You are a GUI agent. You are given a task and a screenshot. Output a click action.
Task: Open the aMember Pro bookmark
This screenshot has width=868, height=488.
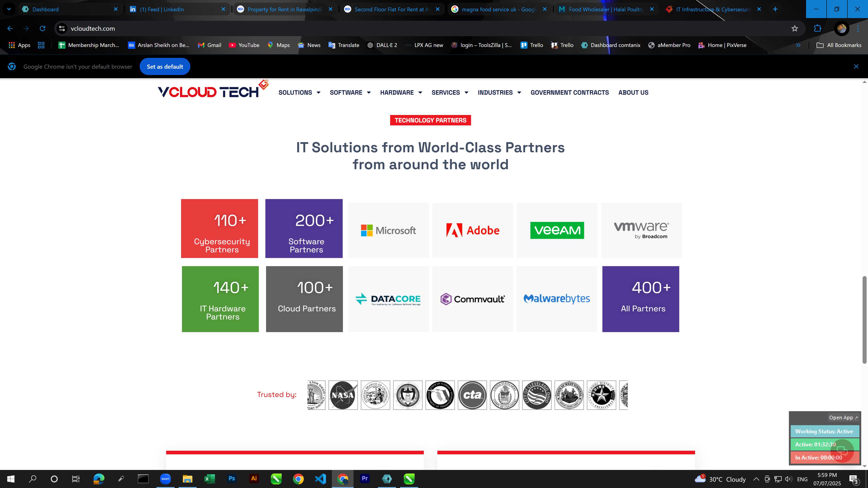[669, 45]
